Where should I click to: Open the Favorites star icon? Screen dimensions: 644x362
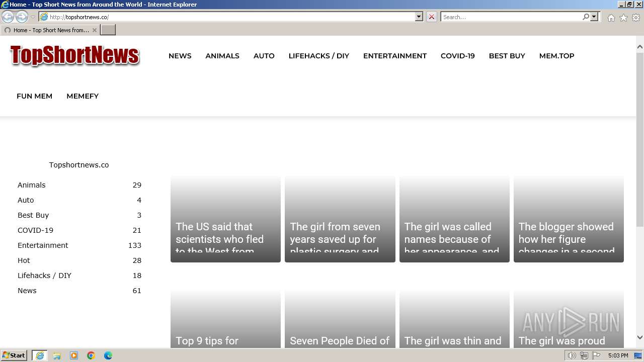pos(623,18)
